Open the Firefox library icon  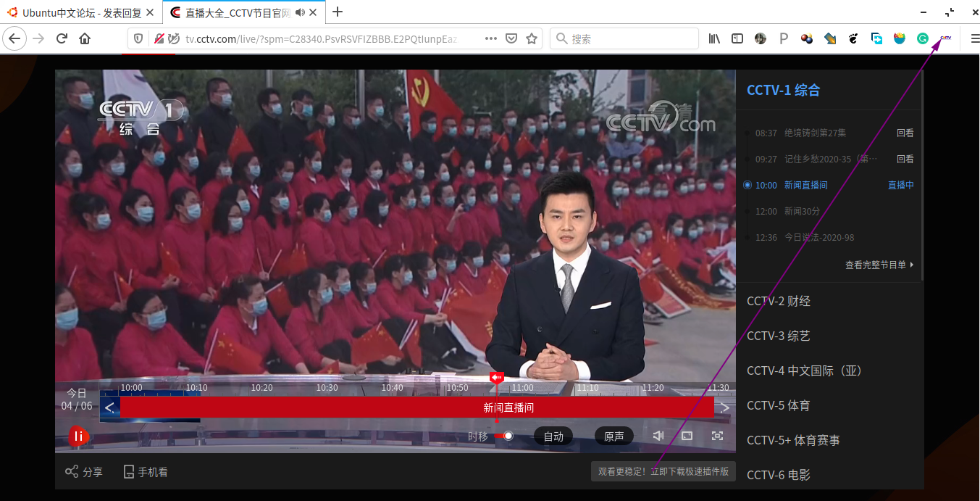[x=714, y=38]
